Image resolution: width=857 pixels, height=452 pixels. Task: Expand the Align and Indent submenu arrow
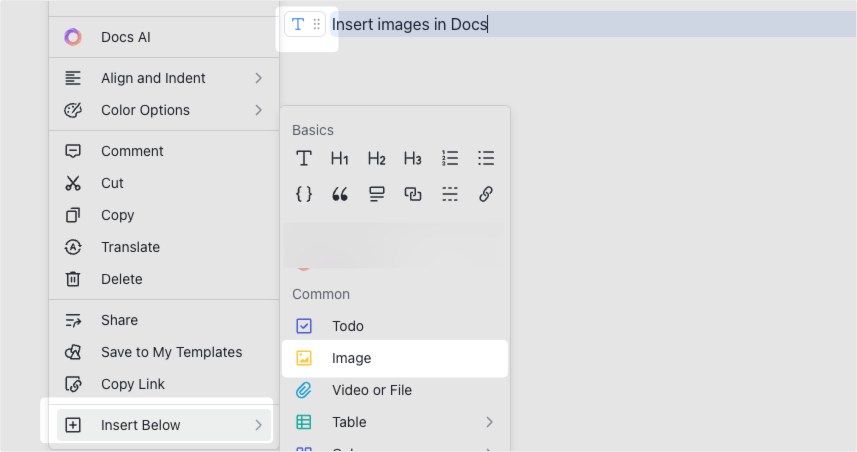tap(259, 78)
